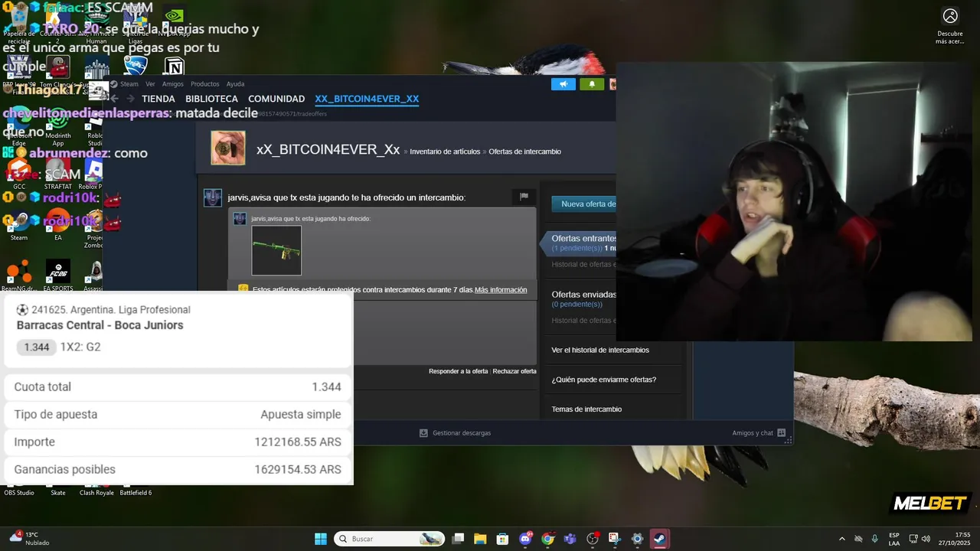
Task: Click Gestionar descargas in Steam footer
Action: coord(455,433)
